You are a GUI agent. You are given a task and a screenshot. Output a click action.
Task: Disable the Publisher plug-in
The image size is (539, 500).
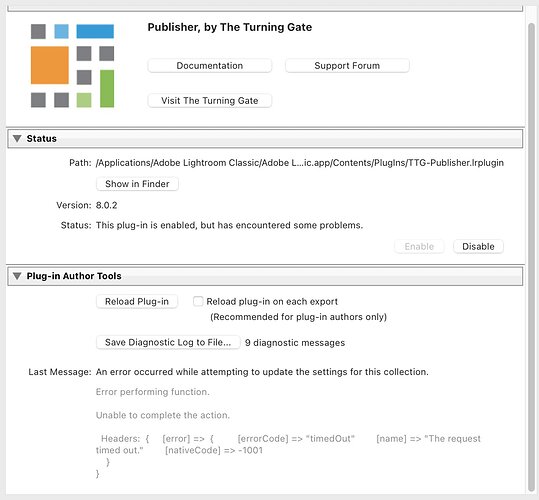point(478,246)
